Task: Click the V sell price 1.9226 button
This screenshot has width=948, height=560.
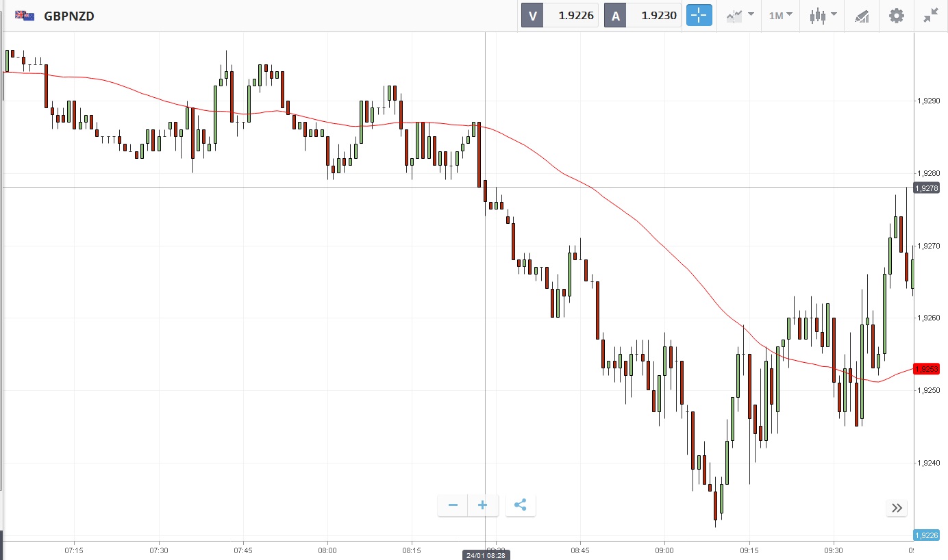Action: pyautogui.click(x=560, y=16)
